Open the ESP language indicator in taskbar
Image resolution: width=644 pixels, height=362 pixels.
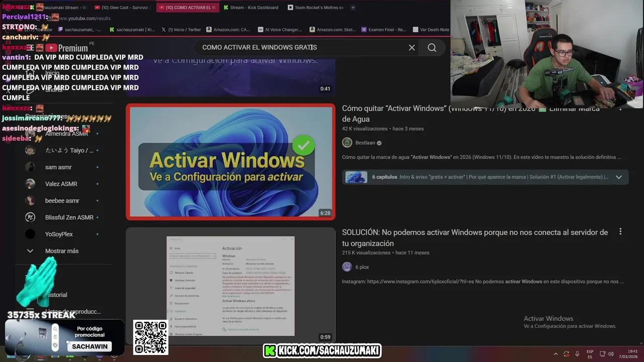(590, 354)
